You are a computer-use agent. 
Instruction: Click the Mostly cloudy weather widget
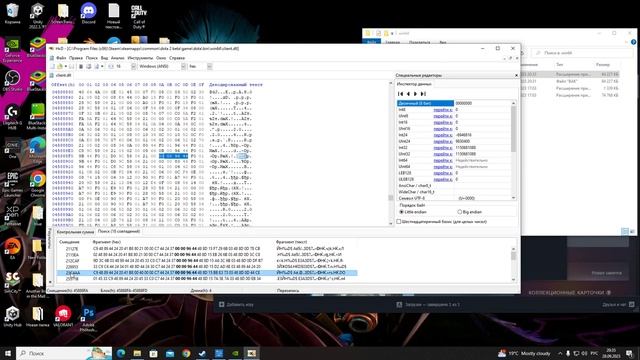[x=524, y=353]
